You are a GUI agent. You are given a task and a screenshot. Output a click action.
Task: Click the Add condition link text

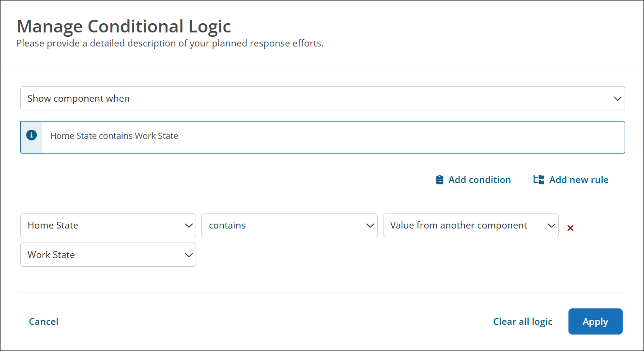(x=479, y=180)
